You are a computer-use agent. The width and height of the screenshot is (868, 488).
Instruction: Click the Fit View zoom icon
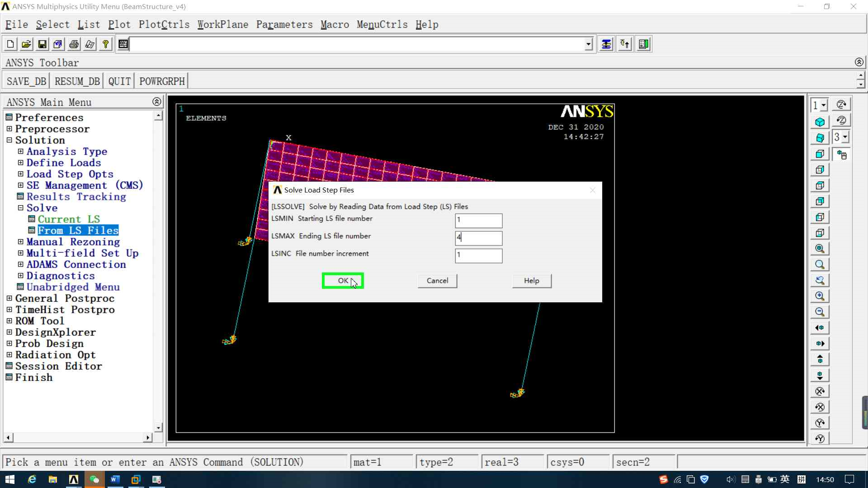click(820, 249)
